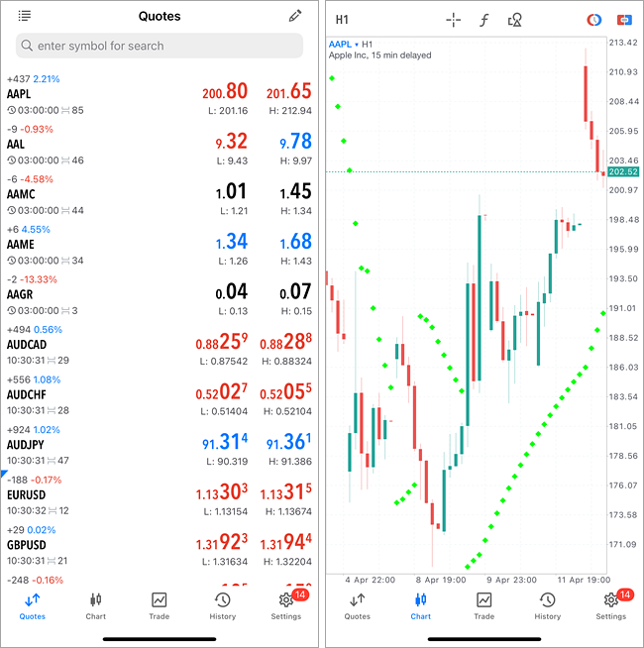Switch to Trade tab under the chart
Screen dimensions: 644x648
pyautogui.click(x=483, y=604)
